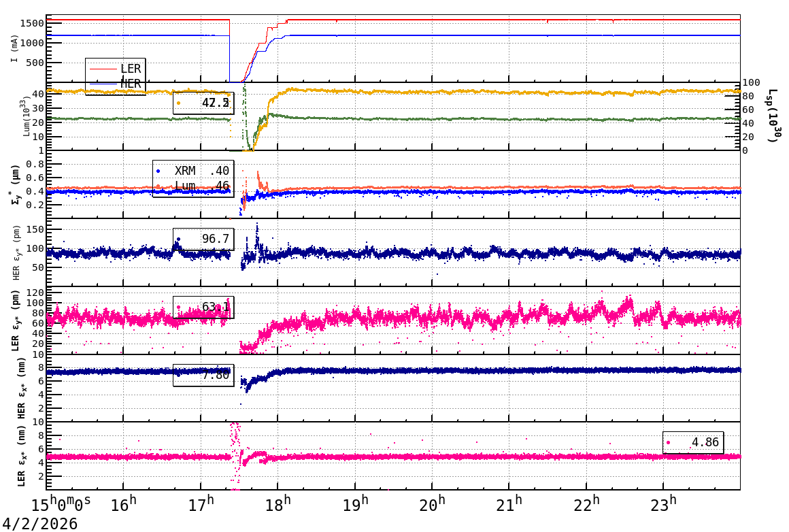Screen dimensions: 789x532
Task: Click the 0.8 tick on Σy* axis
Action: pyautogui.click(x=35, y=164)
